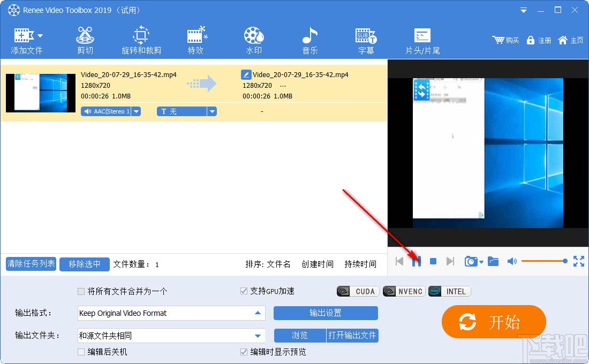The height and width of the screenshot is (364, 589).
Task: Select the CUDA acceleration button
Action: pyautogui.click(x=358, y=292)
